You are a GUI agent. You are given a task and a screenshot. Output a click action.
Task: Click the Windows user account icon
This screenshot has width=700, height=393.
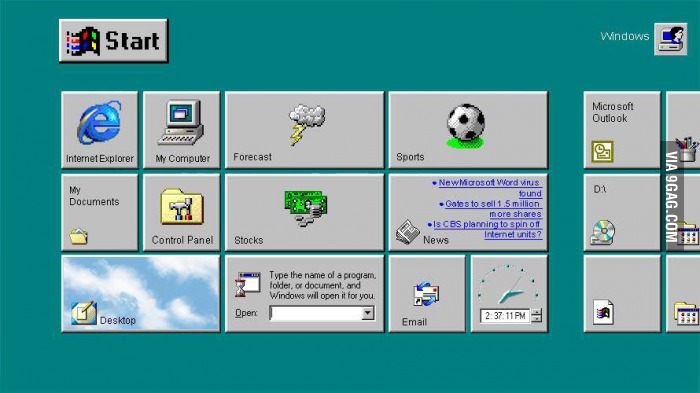(671, 39)
